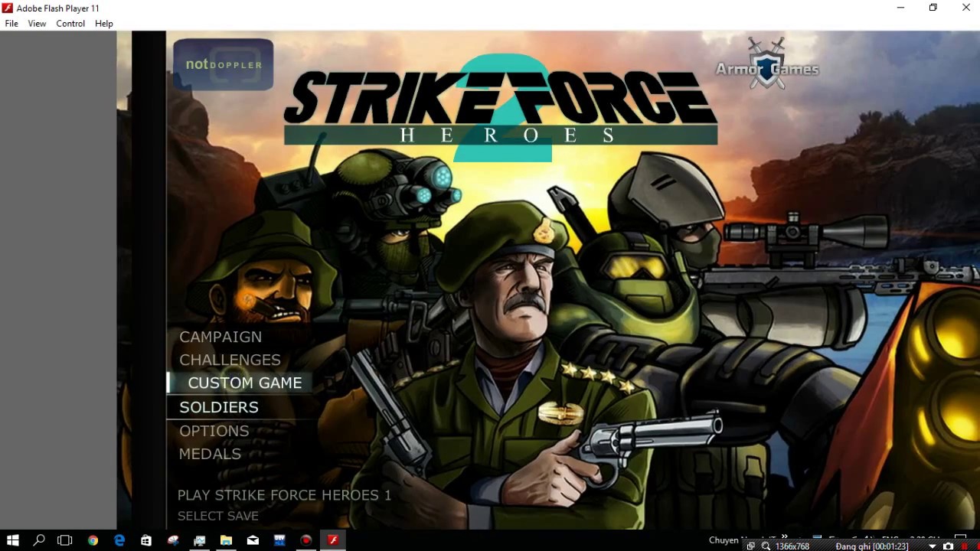Click the Đang ghi recording timer
The width and height of the screenshot is (980, 551).
[x=872, y=546]
